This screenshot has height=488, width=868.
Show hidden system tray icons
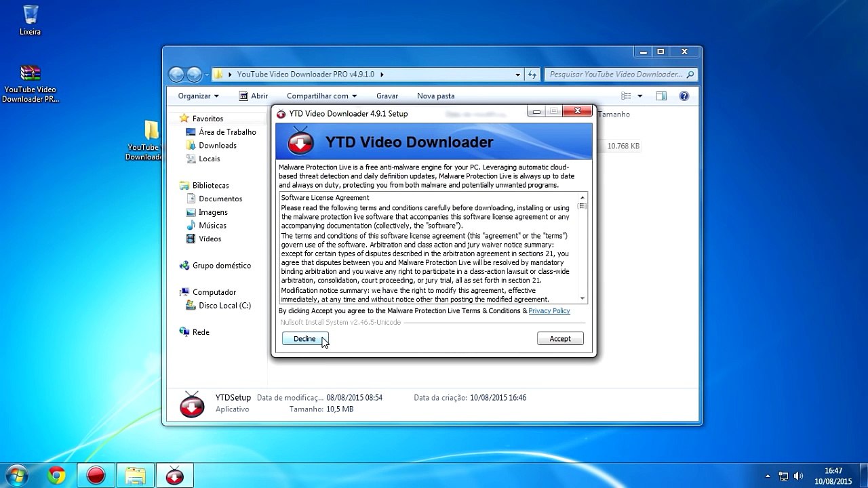[x=768, y=476]
